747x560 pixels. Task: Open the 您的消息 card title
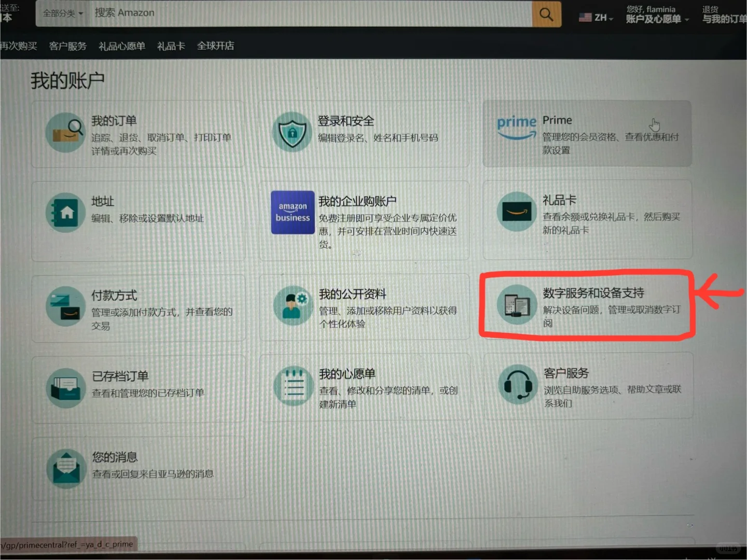pos(115,457)
